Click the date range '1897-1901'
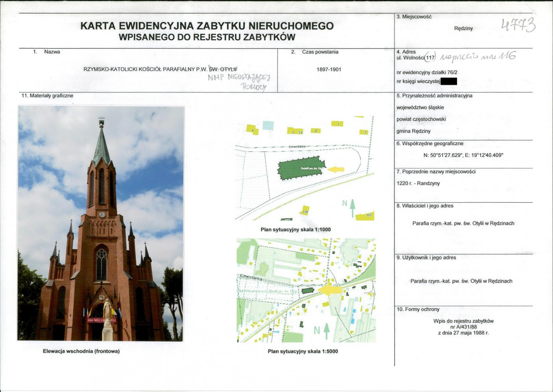The width and height of the screenshot is (553, 392). [x=329, y=70]
